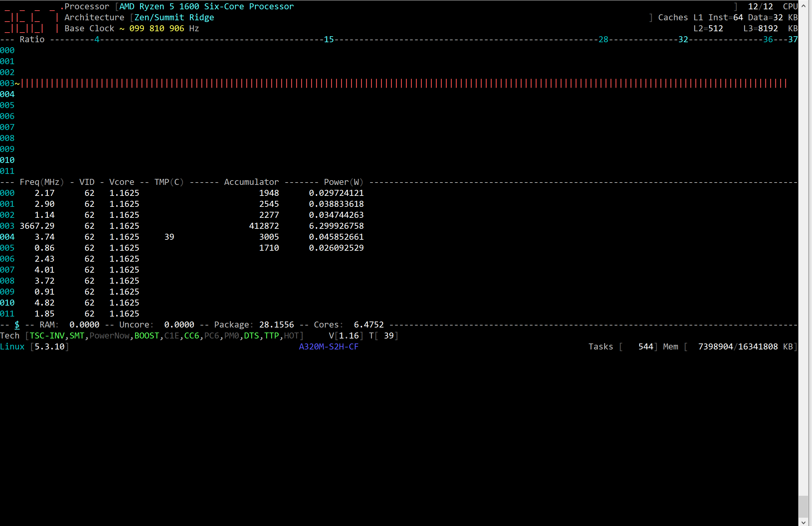Click the Data=32 cache value
812x526 pixels.
(x=765, y=17)
